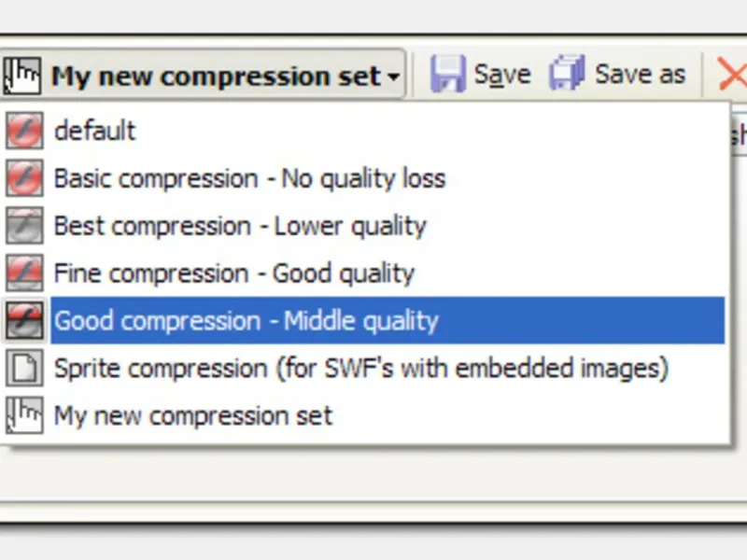Click the icon beside Fine compression
This screenshot has height=560, width=747.
24,273
